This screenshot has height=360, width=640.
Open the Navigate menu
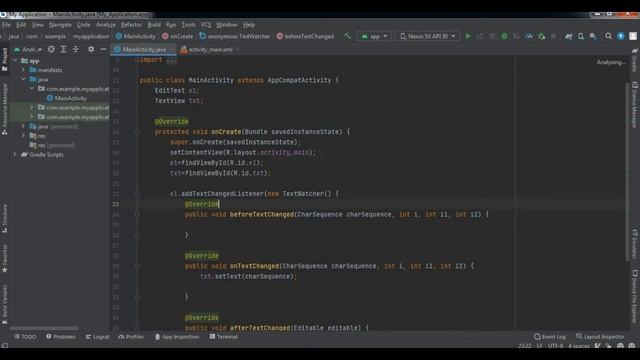click(x=60, y=25)
